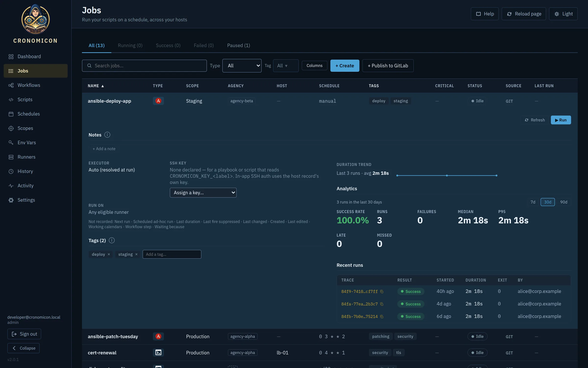Copy trace ID 84fb-7b0e…75214
Viewport: 588px width, 368px height.
[382, 316]
